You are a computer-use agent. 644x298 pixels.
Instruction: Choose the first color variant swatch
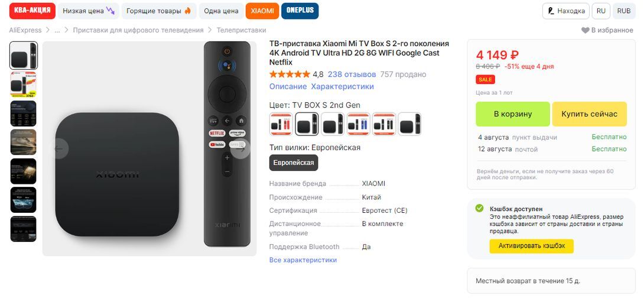281,124
